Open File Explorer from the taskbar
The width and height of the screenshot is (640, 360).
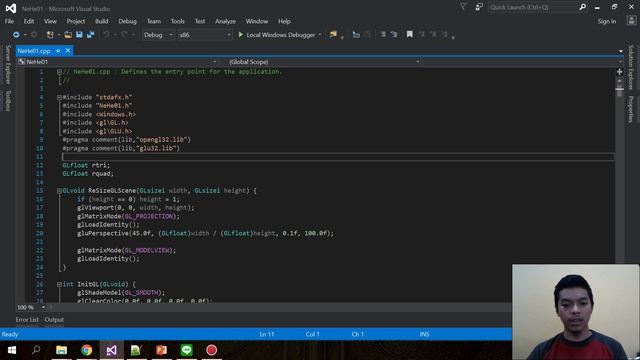(x=62, y=350)
